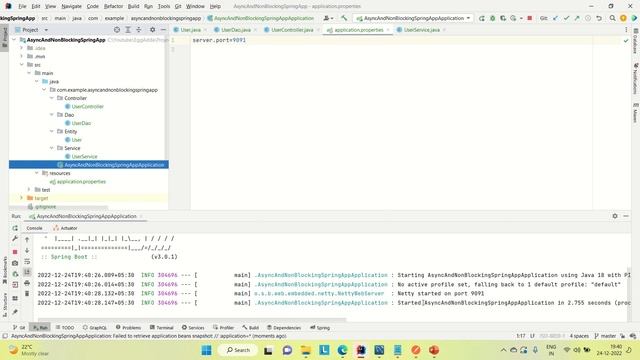The width and height of the screenshot is (640, 360).
Task: Click the Git commit checkmark icon
Action: (x=567, y=18)
